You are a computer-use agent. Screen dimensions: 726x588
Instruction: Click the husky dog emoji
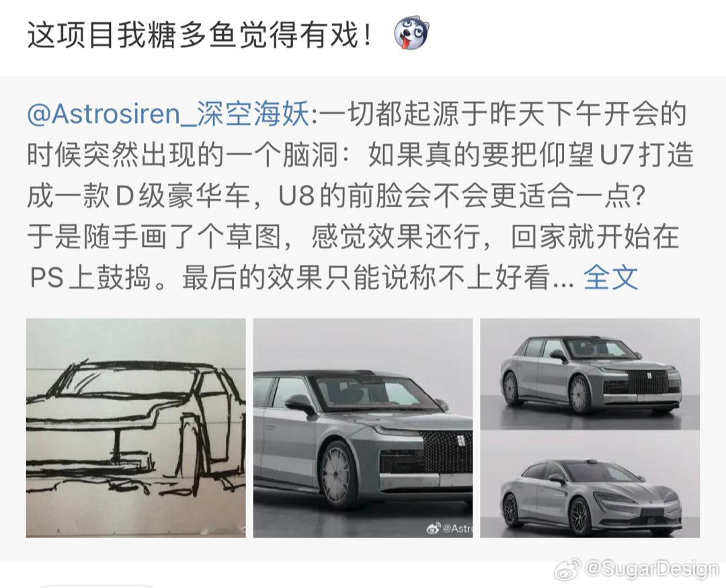(x=411, y=34)
